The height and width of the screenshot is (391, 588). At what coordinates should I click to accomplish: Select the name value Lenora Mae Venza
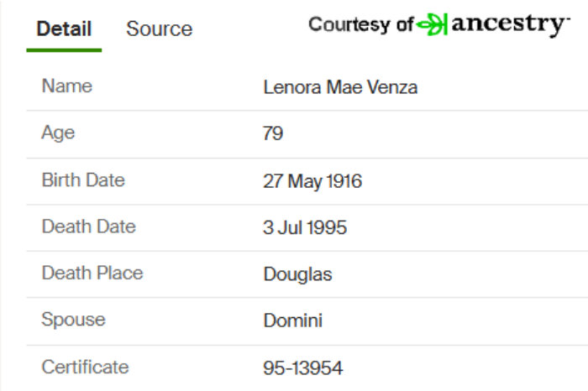pyautogui.click(x=340, y=87)
